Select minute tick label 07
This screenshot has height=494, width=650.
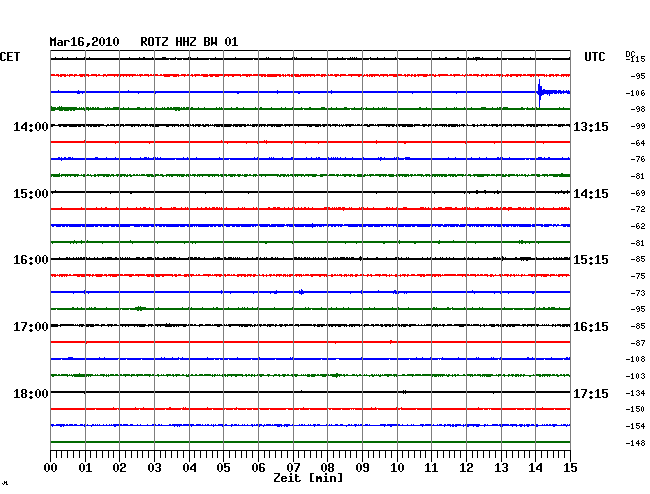tap(293, 468)
